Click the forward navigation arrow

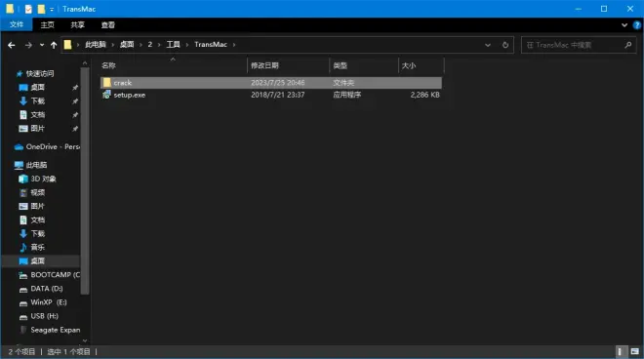pos(28,45)
